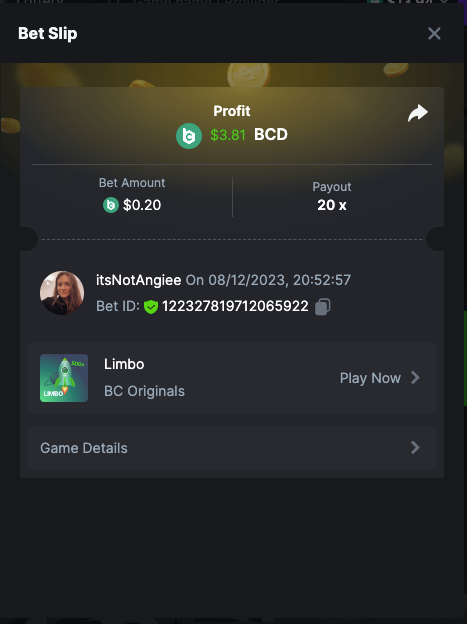Screen dimensions: 467x624
Task: Select the Limbo game title
Action: [x=124, y=364]
